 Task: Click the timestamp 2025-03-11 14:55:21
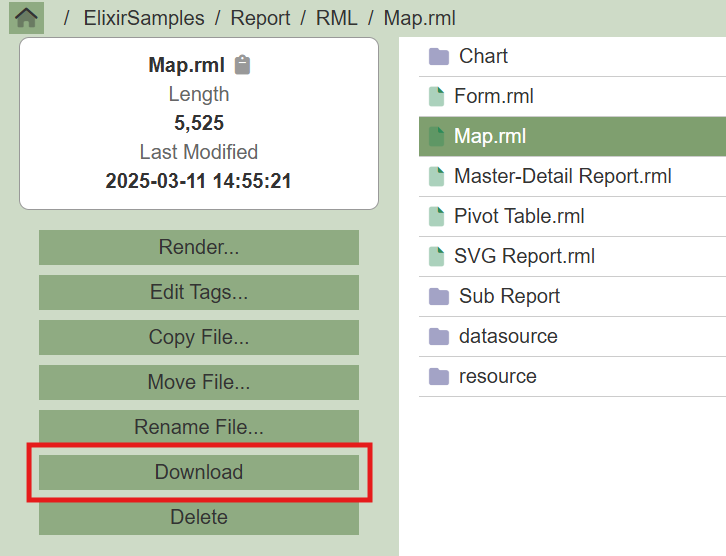pos(199,181)
